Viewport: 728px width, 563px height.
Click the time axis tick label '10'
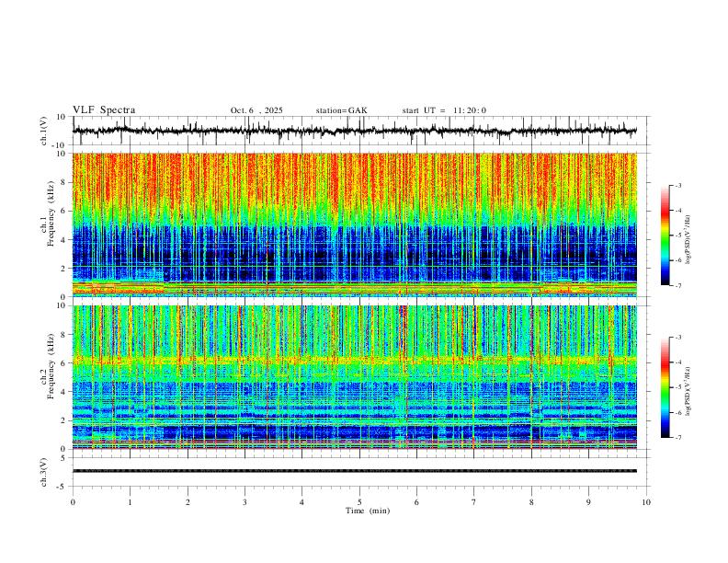tap(646, 502)
